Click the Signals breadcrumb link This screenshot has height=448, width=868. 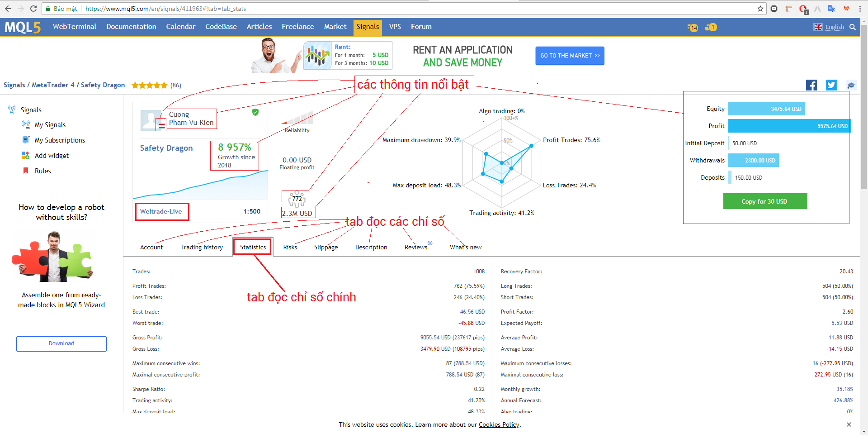(x=14, y=85)
